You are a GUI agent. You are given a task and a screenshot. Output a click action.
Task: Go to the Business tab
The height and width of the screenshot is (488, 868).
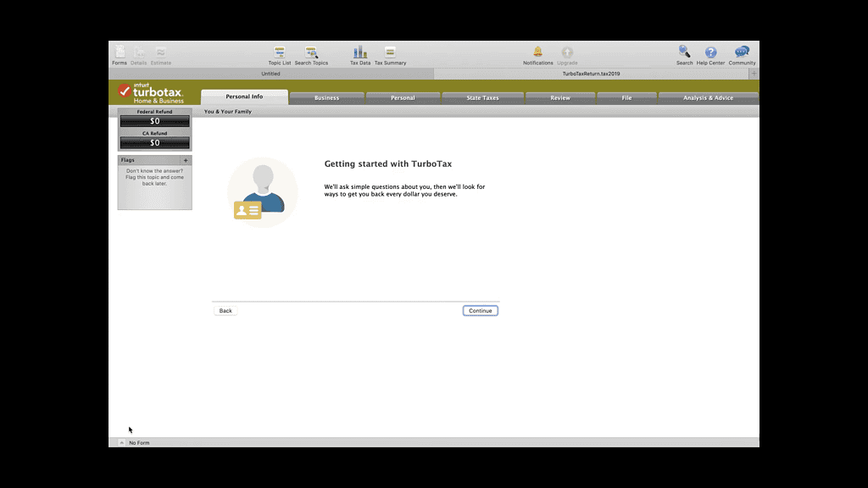point(326,98)
